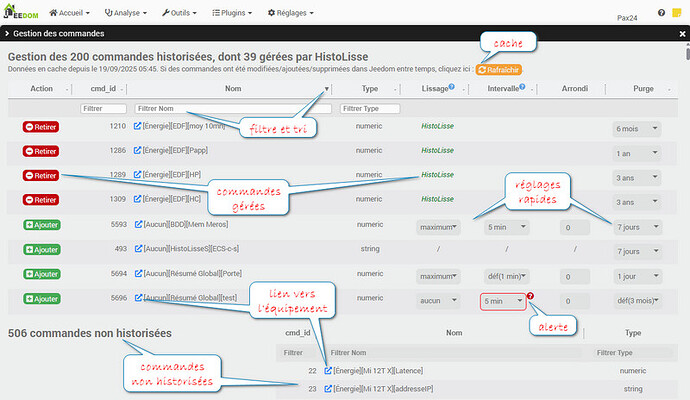Click the Pax24 user label
Screen dimensions: 690x400
[627, 18]
